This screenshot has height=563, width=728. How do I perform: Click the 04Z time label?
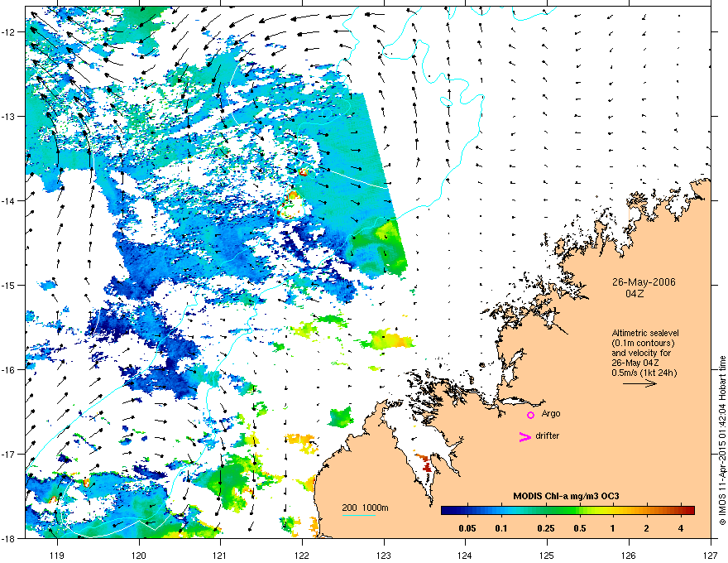coord(635,294)
